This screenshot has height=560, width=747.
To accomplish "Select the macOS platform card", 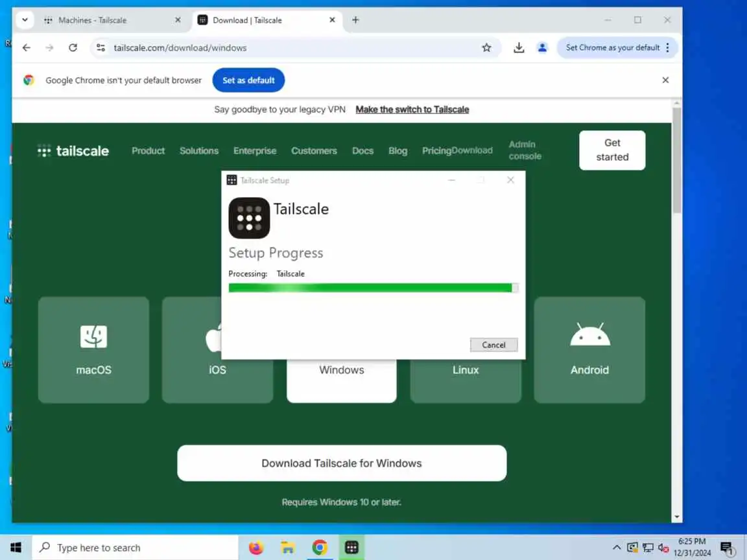I will click(x=93, y=350).
